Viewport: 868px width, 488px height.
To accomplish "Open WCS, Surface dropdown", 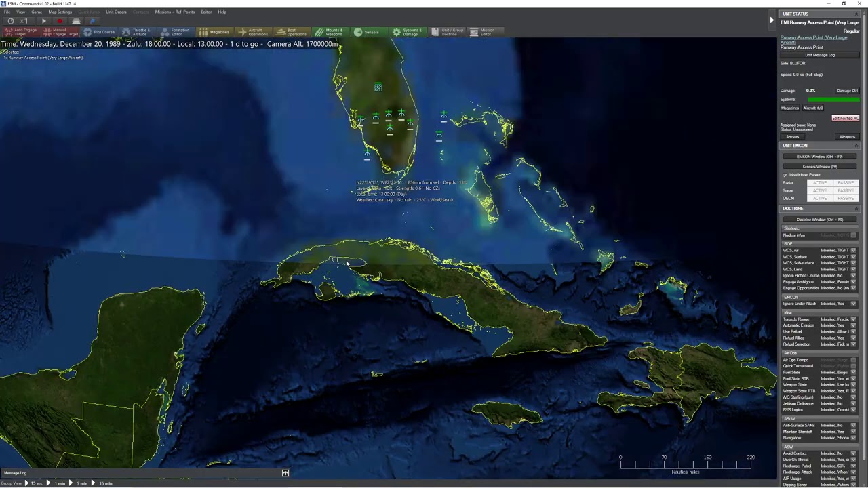I will (853, 257).
